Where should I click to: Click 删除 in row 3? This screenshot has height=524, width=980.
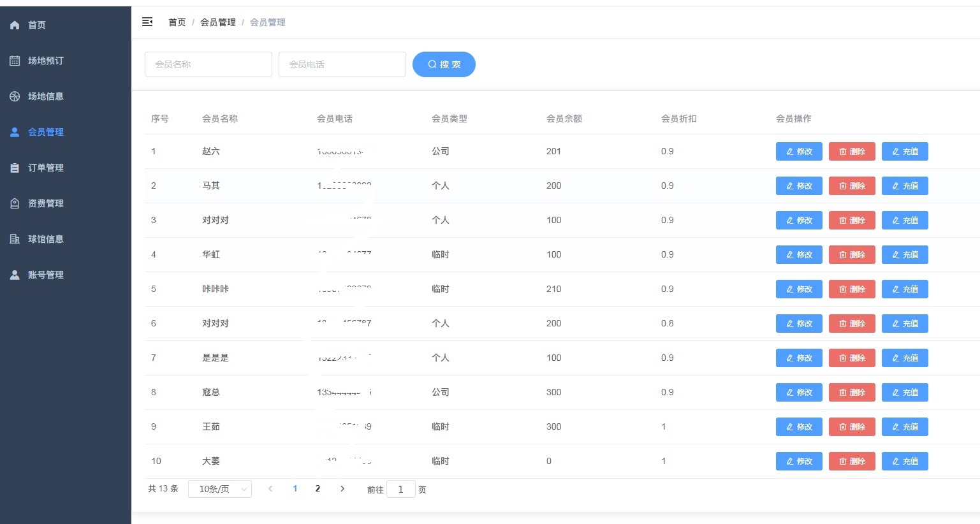852,220
